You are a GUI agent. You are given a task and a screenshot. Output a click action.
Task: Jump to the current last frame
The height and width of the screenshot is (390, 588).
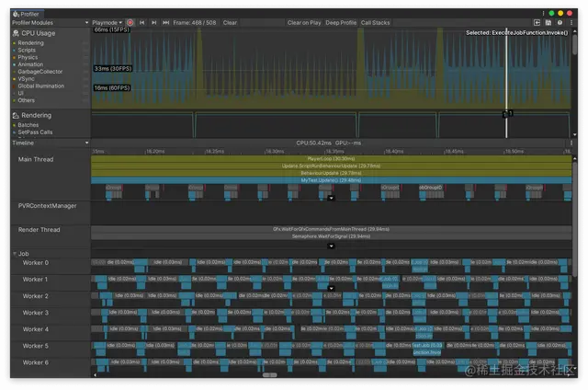165,22
